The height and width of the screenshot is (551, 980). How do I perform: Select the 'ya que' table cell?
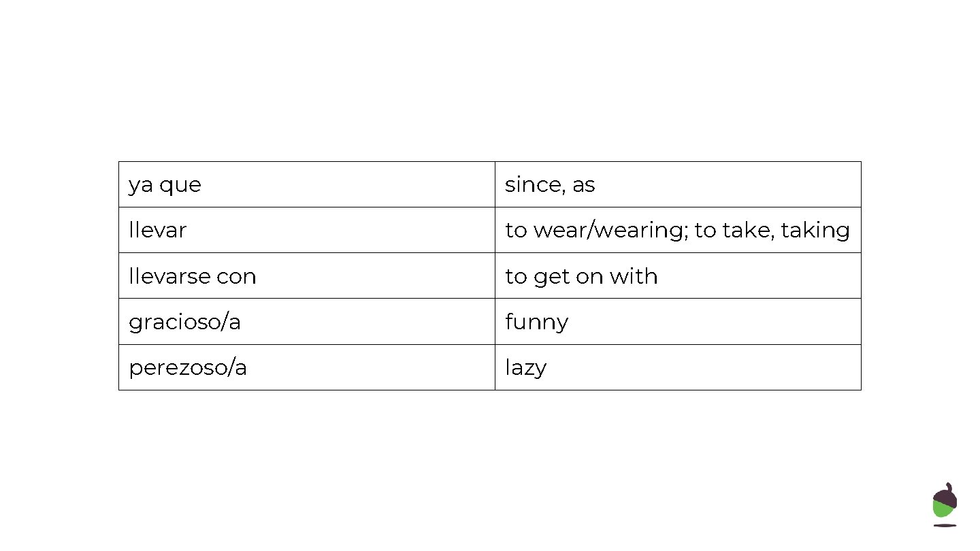pyautogui.click(x=306, y=184)
